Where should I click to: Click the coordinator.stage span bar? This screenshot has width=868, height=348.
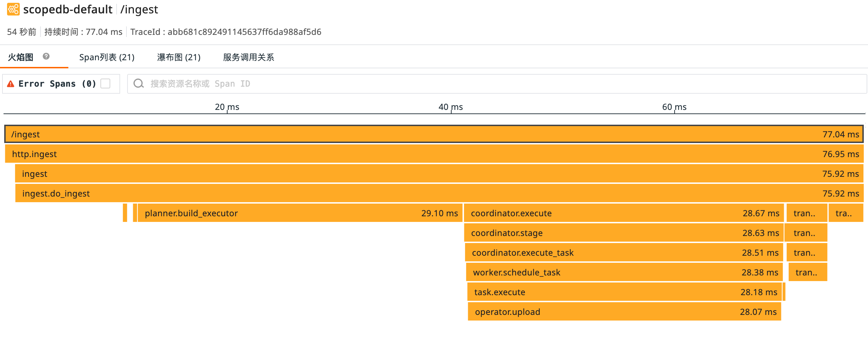(624, 233)
